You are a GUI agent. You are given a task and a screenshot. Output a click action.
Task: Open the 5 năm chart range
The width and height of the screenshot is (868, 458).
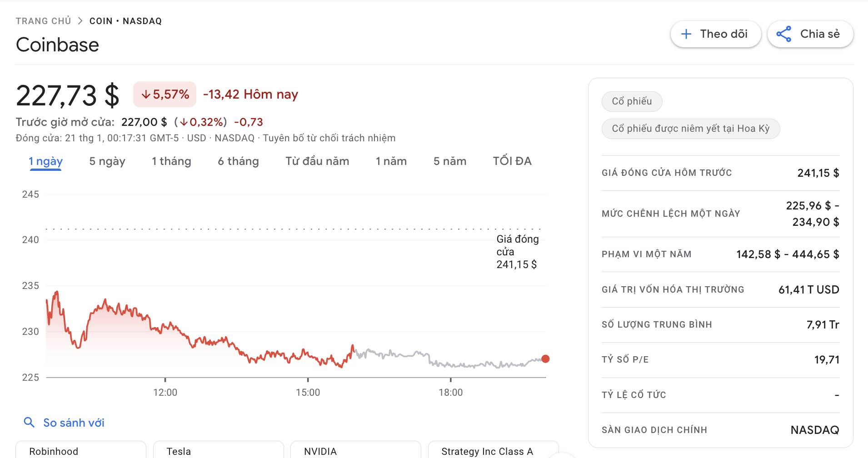pos(449,161)
